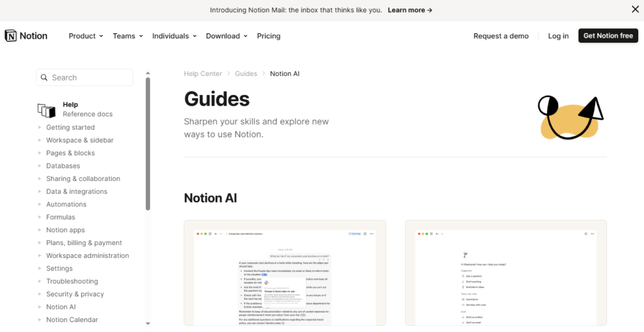
Task: Select Notion AI in the sidebar list
Action: click(x=61, y=306)
